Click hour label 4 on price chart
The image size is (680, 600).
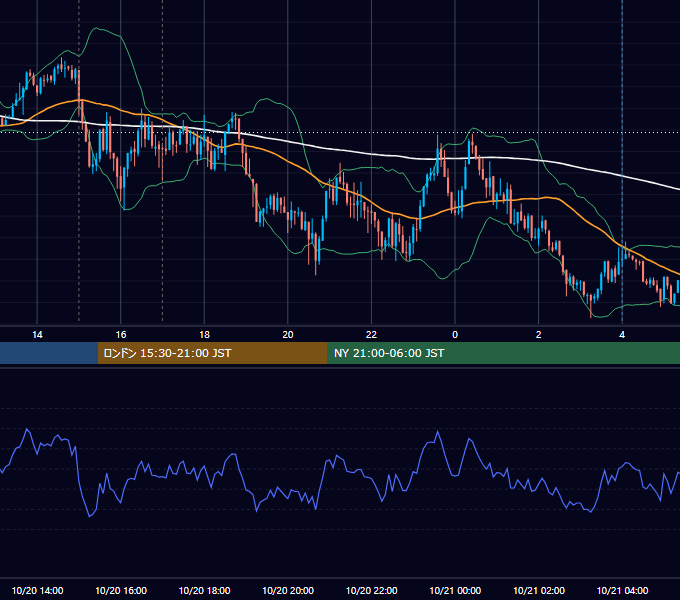coord(622,335)
